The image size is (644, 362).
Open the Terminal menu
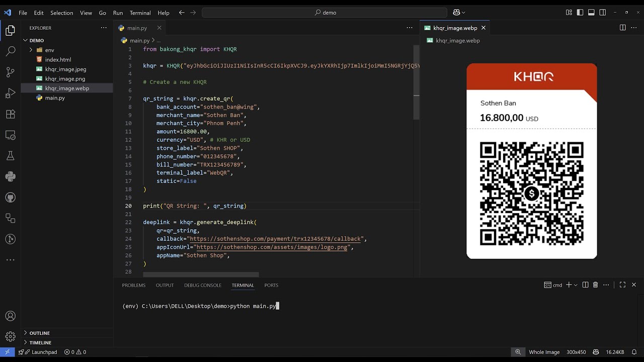(140, 13)
